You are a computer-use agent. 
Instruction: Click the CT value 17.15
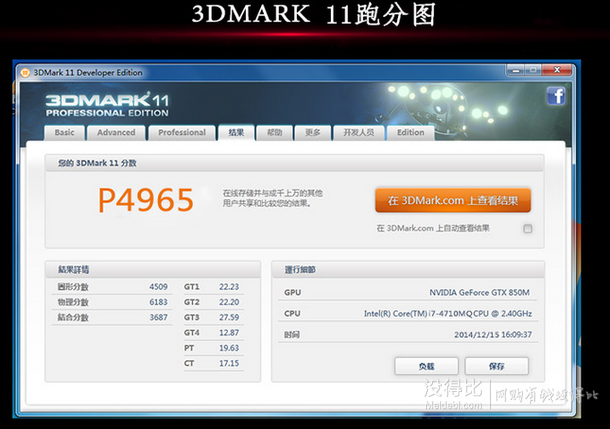click(229, 363)
